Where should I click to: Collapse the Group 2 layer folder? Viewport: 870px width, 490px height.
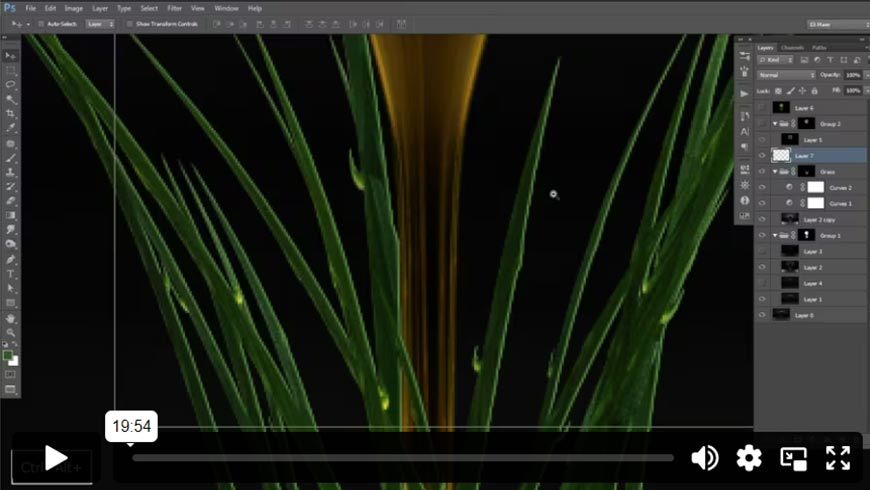[x=775, y=124]
